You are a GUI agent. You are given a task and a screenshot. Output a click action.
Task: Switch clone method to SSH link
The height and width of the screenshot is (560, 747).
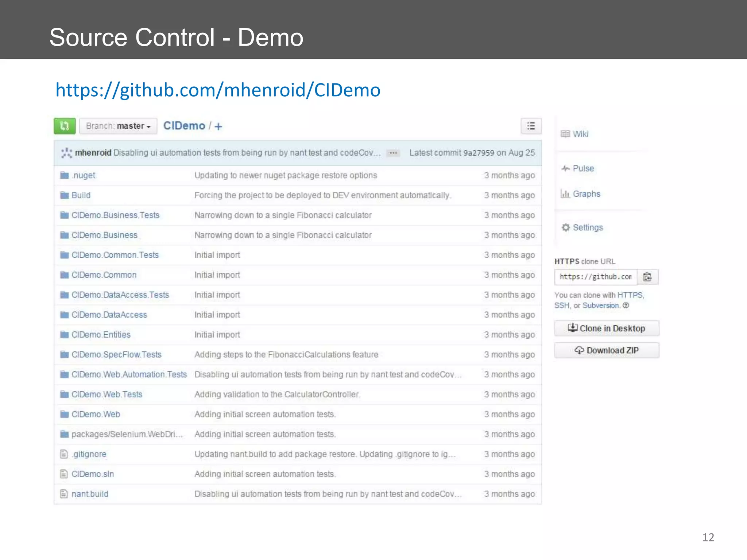tap(561, 306)
